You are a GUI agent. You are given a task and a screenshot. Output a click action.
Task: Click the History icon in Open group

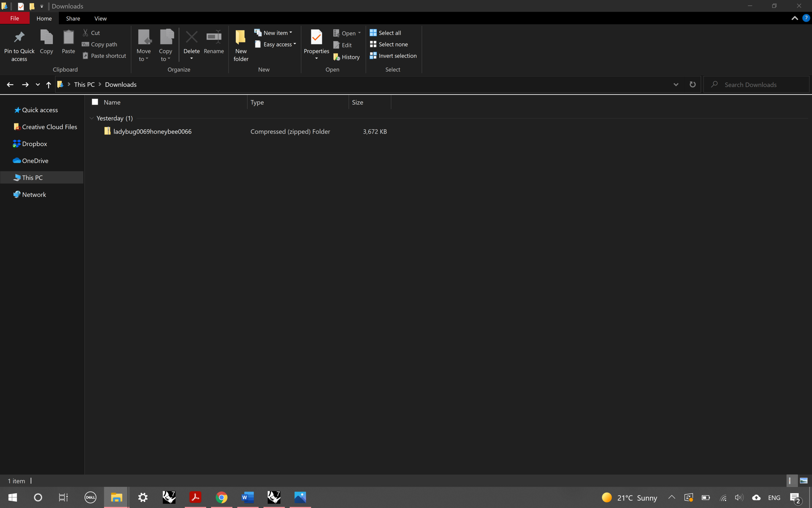click(336, 57)
